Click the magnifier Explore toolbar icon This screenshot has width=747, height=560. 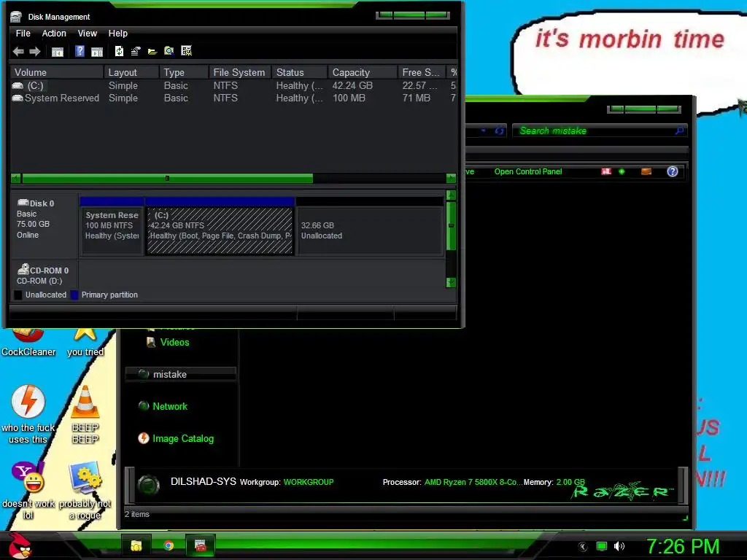coord(169,51)
